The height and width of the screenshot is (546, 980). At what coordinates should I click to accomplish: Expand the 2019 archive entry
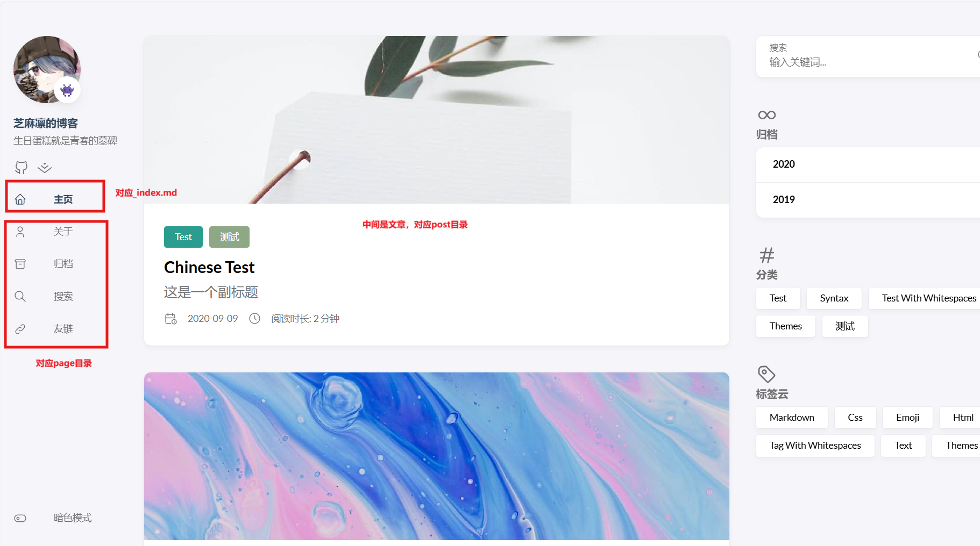868,200
